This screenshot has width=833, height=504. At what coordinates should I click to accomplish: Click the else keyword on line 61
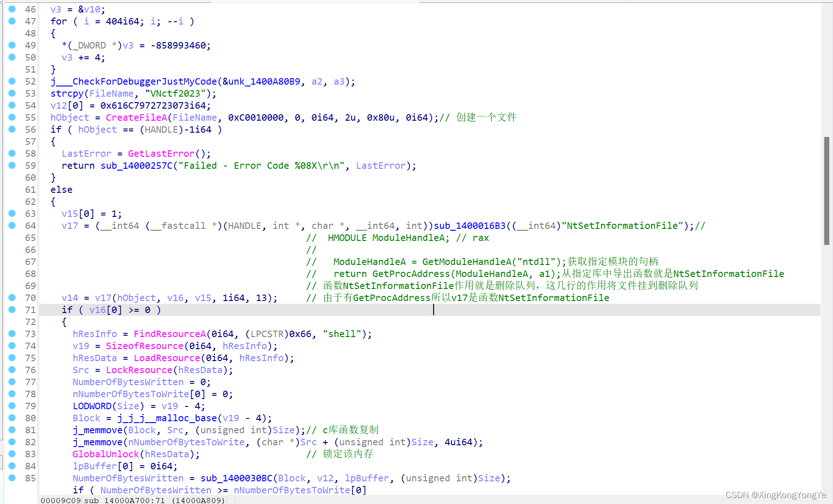[x=62, y=190]
